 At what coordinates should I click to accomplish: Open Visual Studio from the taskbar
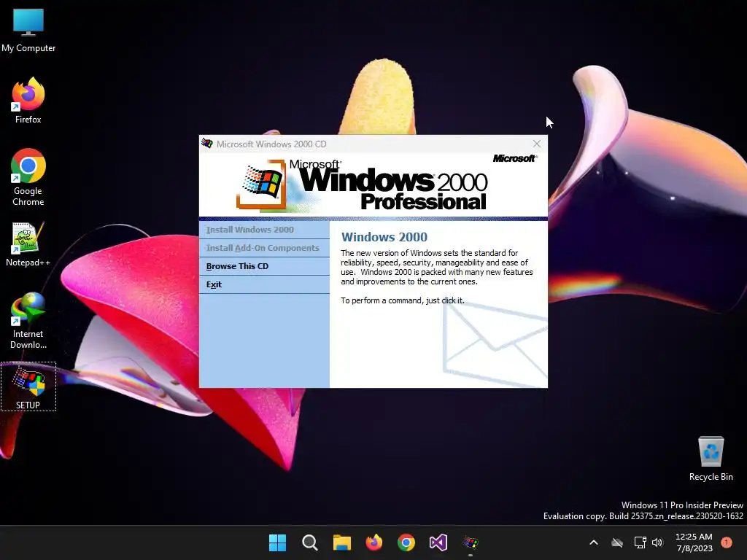[x=438, y=542]
